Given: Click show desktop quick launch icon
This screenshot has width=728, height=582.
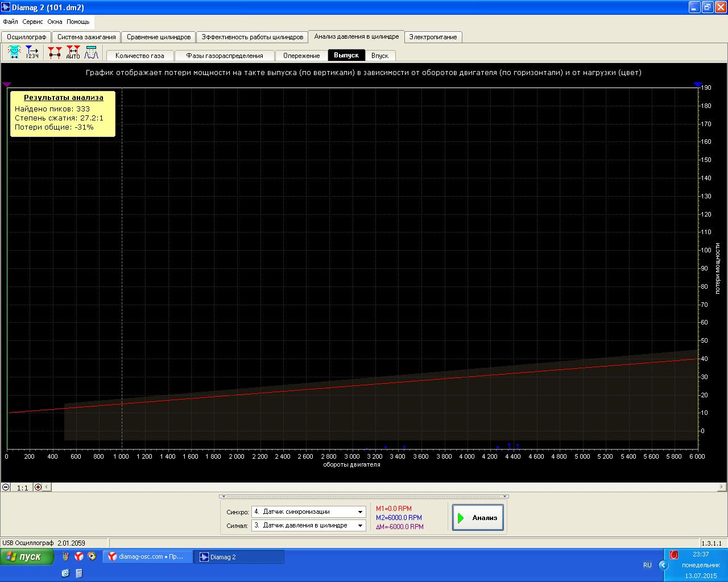Looking at the screenshot, I should pyautogui.click(x=65, y=573).
